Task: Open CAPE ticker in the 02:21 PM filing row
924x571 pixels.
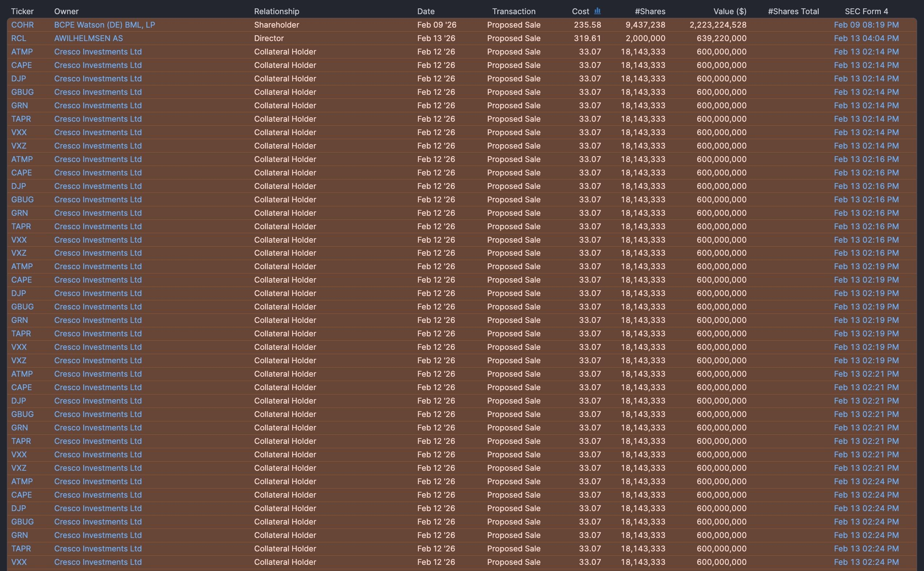Action: coord(21,387)
